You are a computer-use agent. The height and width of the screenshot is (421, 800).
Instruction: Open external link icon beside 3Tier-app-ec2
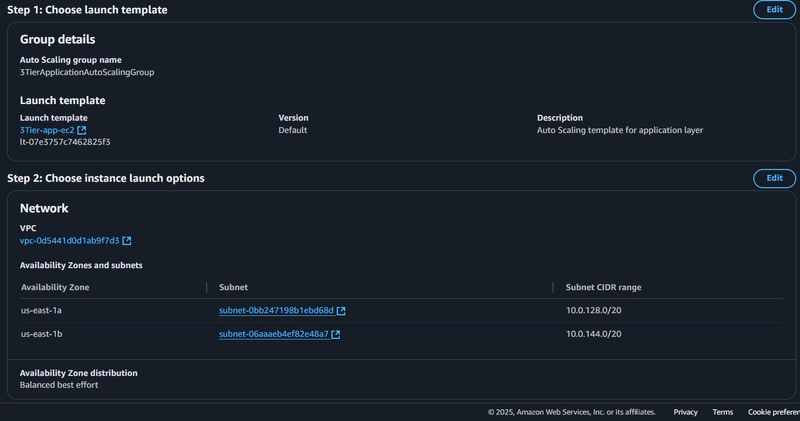click(x=82, y=130)
